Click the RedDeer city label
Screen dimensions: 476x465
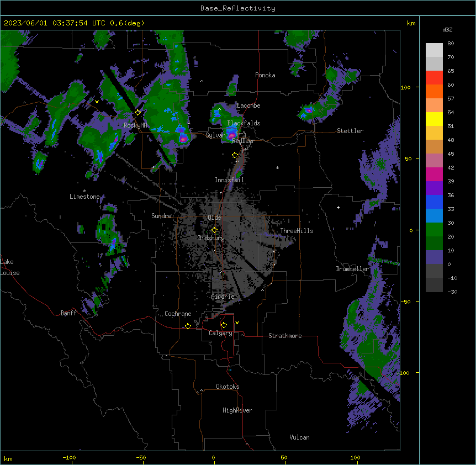[243, 141]
